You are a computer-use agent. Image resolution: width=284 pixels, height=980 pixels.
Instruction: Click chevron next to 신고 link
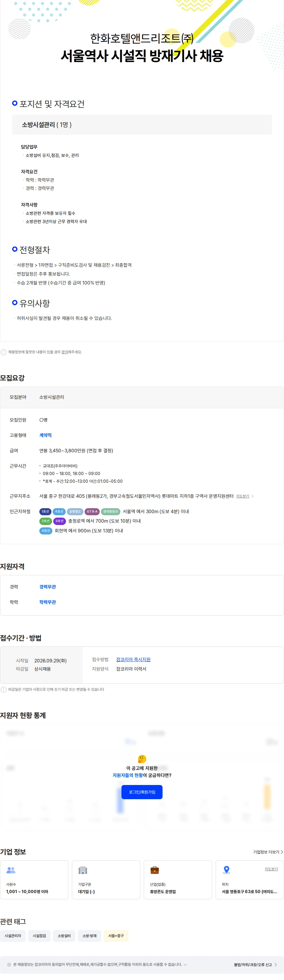coord(275,964)
